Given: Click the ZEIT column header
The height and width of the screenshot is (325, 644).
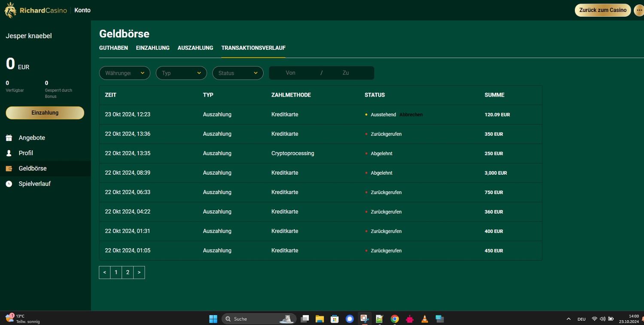Looking at the screenshot, I should pyautogui.click(x=111, y=95).
